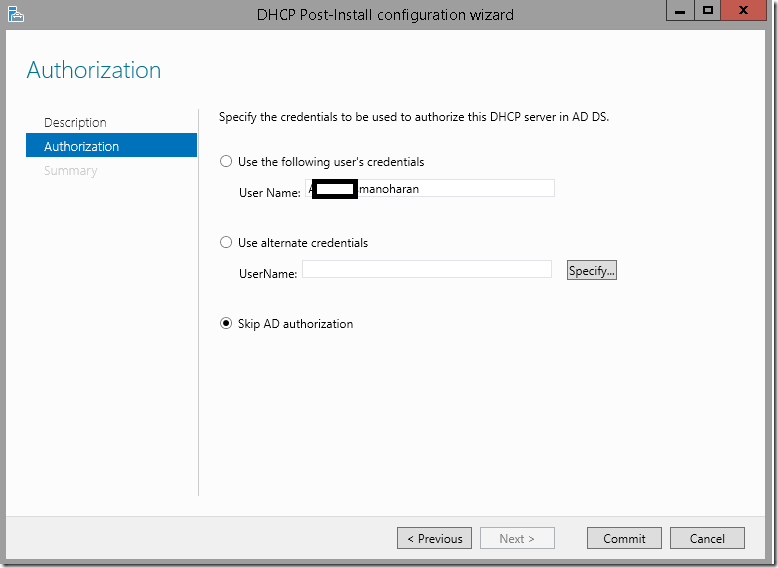Click the 'User Name:' label
This screenshot has height=568, width=778.
coord(269,192)
